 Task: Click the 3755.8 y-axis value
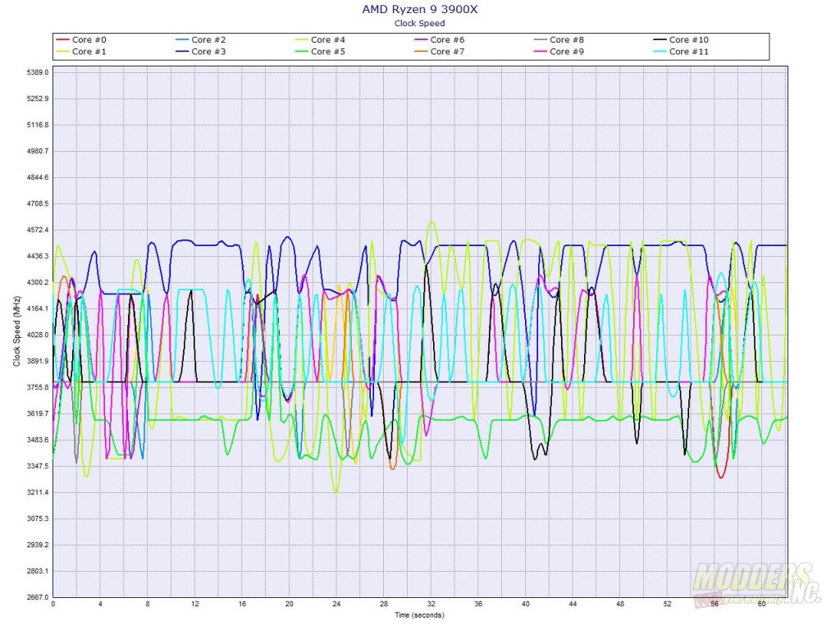click(38, 387)
